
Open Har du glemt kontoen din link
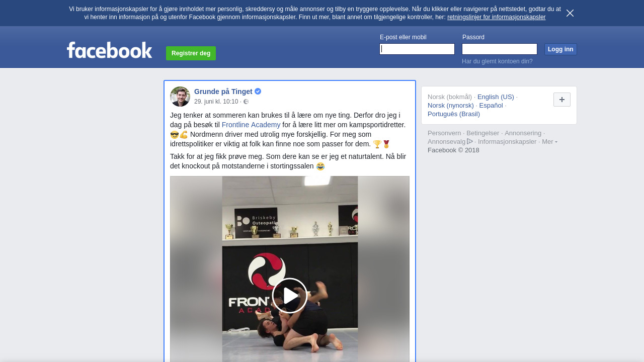[x=497, y=61]
